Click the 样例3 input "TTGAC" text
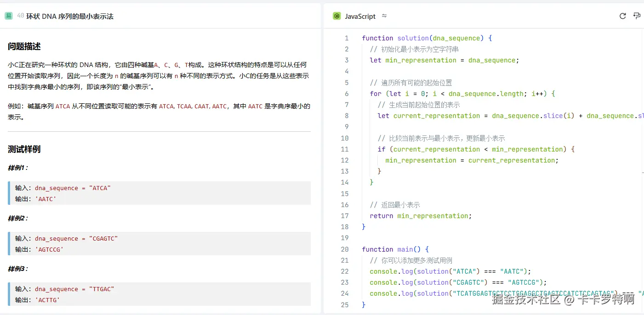The image size is (644, 315). (98, 289)
